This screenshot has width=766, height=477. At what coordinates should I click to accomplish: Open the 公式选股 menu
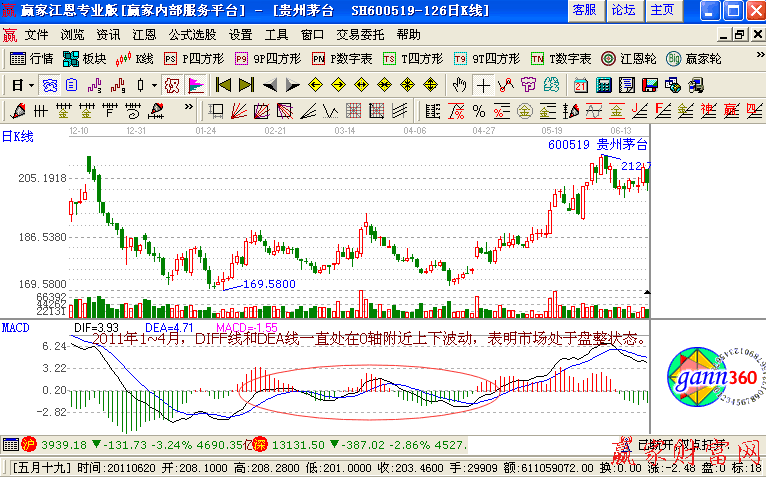(192, 34)
